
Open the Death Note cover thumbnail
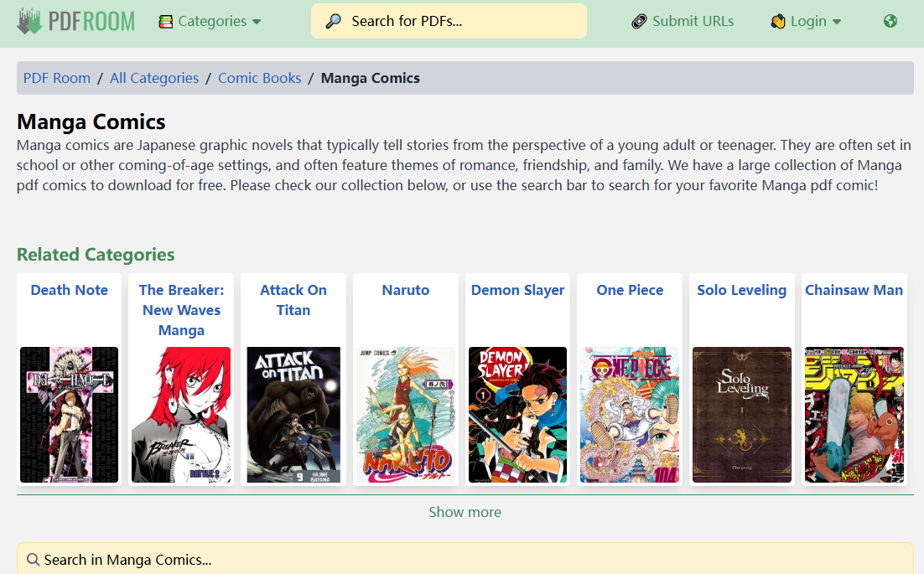(69, 415)
